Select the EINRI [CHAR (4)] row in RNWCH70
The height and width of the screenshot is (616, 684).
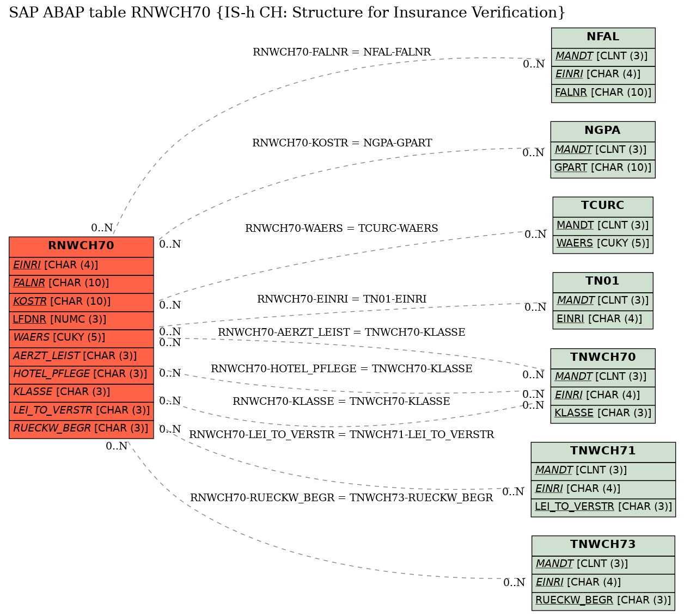point(81,265)
